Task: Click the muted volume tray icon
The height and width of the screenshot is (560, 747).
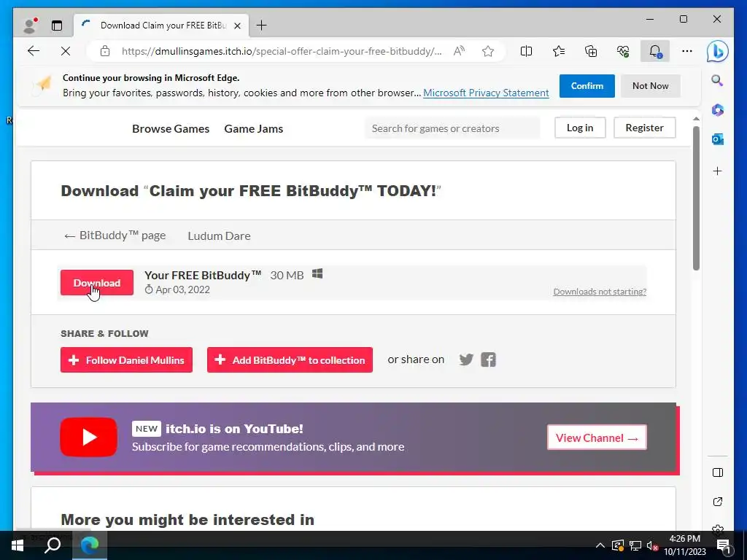Action: tap(651, 545)
